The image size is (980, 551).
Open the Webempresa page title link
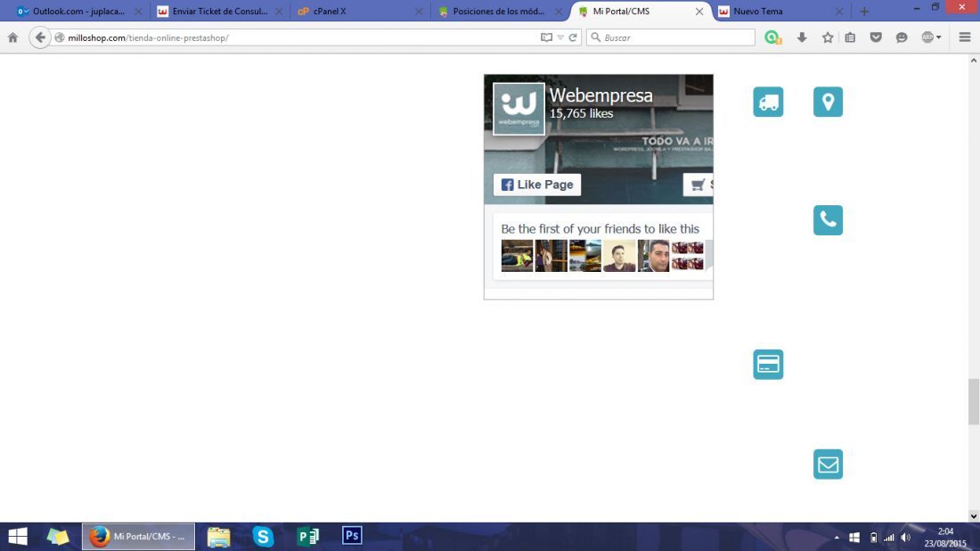(x=600, y=95)
